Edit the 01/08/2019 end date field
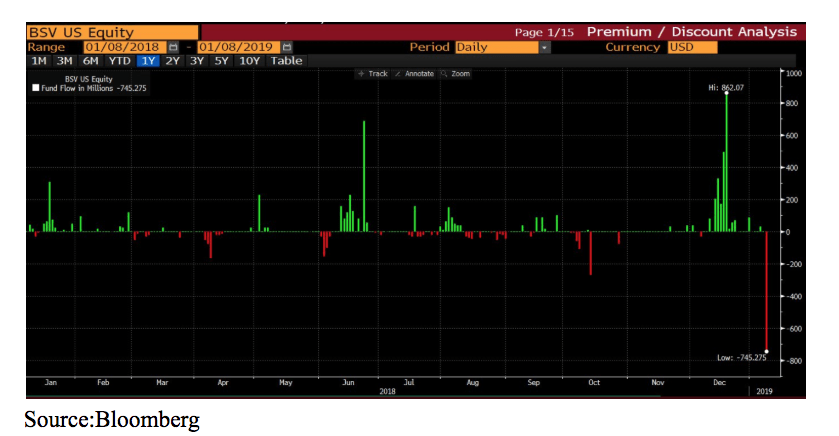Viewport: 839px width, 436px height. pos(239,47)
